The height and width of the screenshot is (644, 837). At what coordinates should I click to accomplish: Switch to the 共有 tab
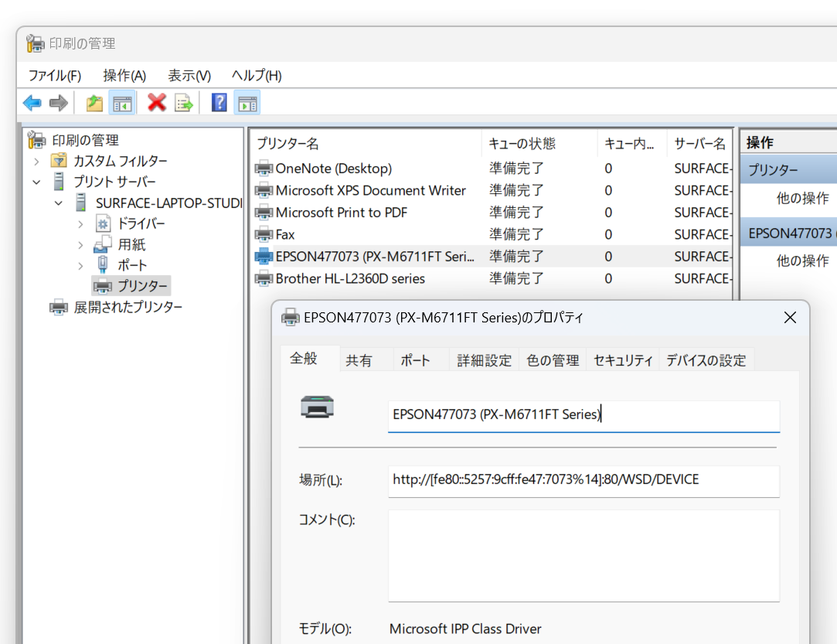[360, 359]
